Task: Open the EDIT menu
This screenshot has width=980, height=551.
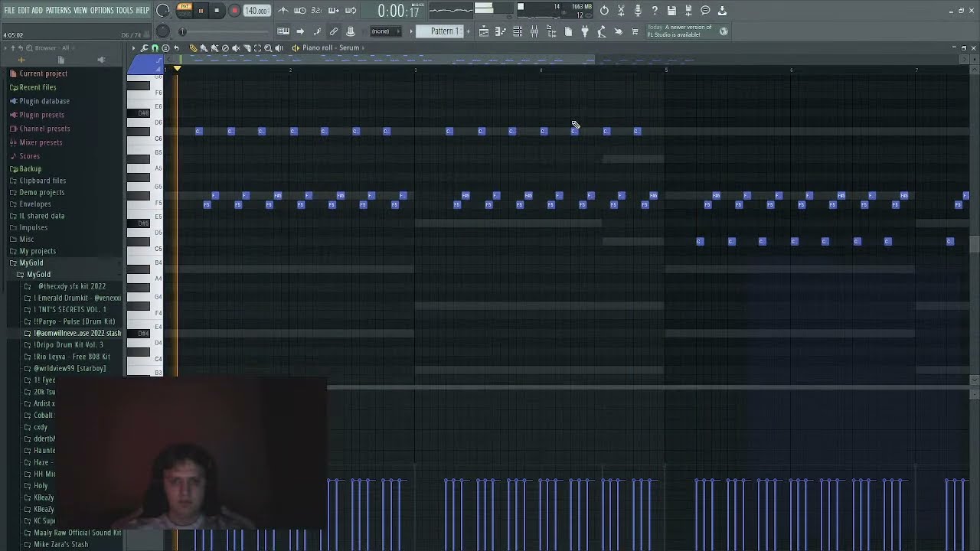Action: 24,10
